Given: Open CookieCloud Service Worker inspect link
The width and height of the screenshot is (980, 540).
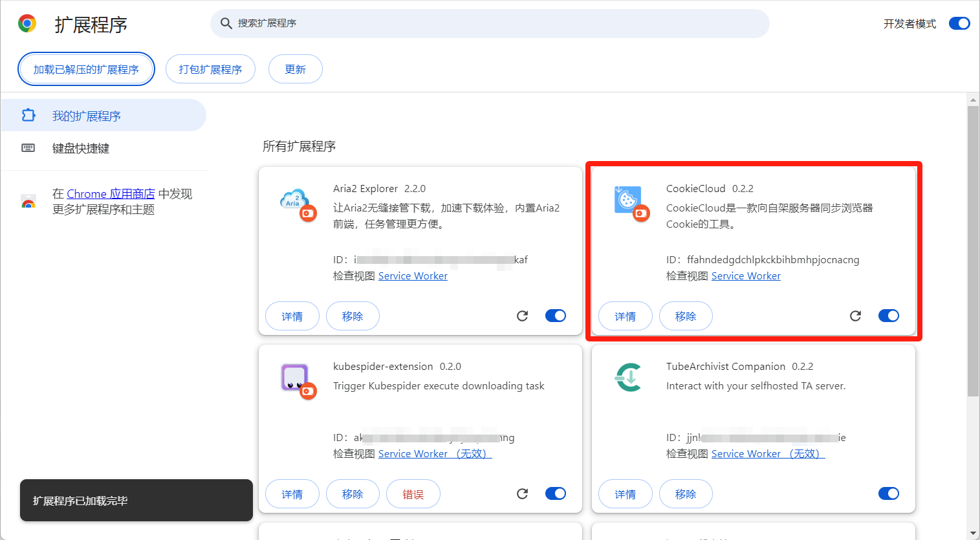Looking at the screenshot, I should point(746,276).
